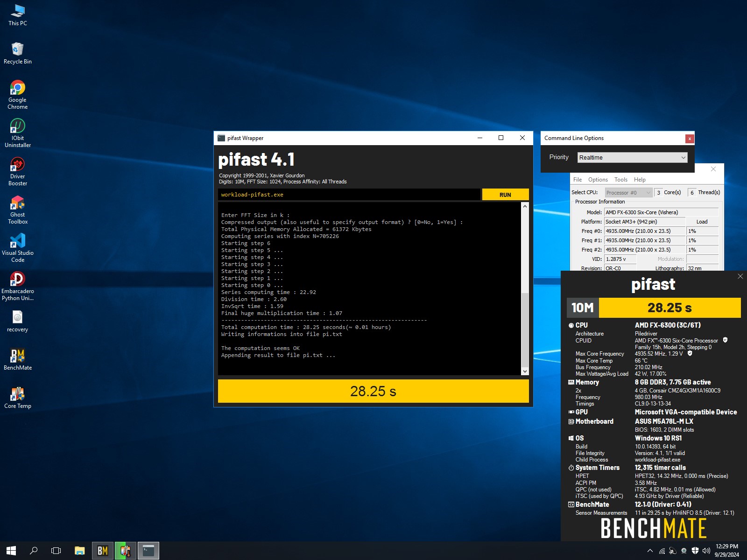
Task: Switch to Core Temp in the taskbar
Action: (125, 551)
